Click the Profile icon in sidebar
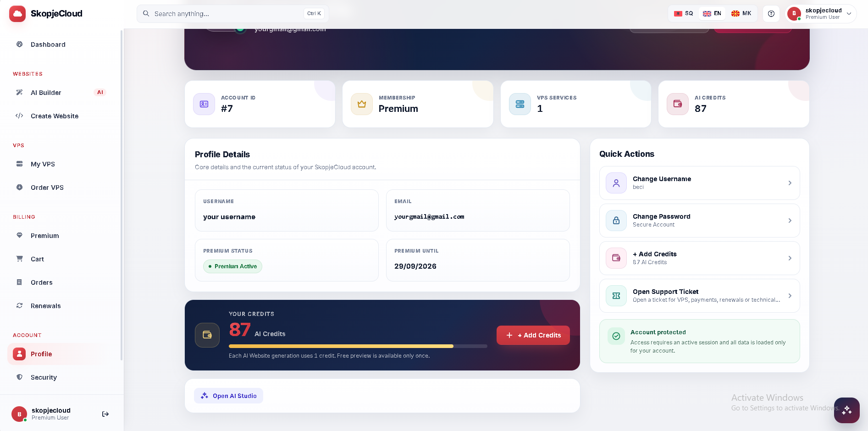 click(x=19, y=354)
